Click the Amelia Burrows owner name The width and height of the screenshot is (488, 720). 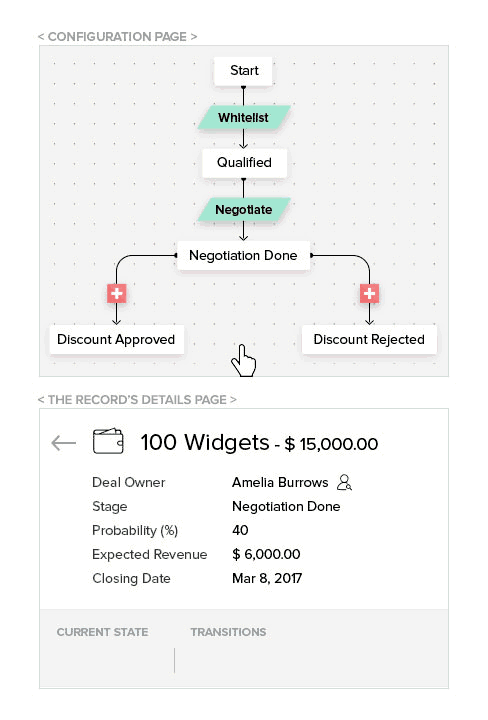[280, 482]
